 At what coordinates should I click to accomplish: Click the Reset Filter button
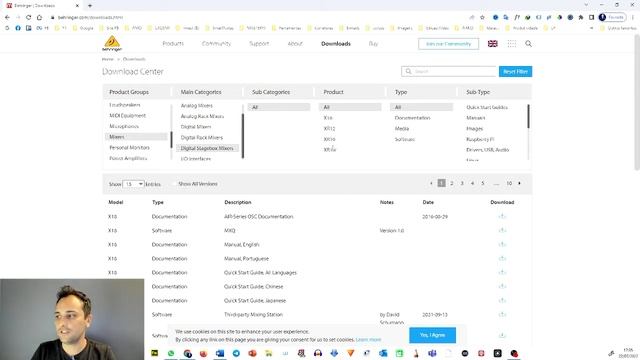[x=515, y=71]
